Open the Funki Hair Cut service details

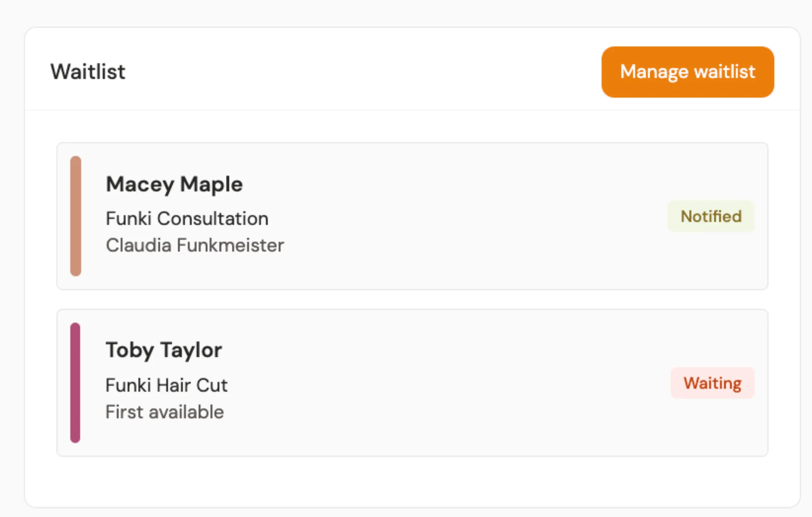point(166,385)
